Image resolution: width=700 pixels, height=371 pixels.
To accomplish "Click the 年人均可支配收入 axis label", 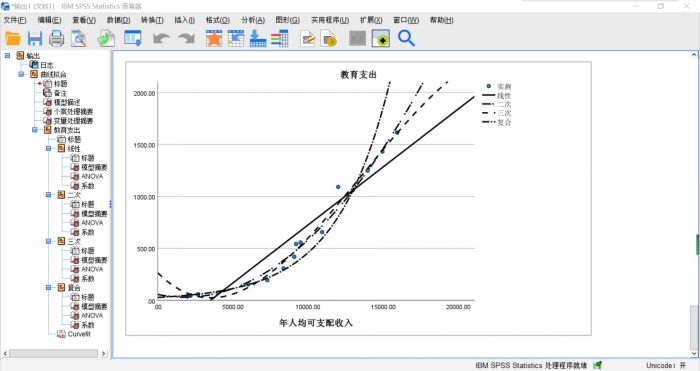I will click(316, 322).
